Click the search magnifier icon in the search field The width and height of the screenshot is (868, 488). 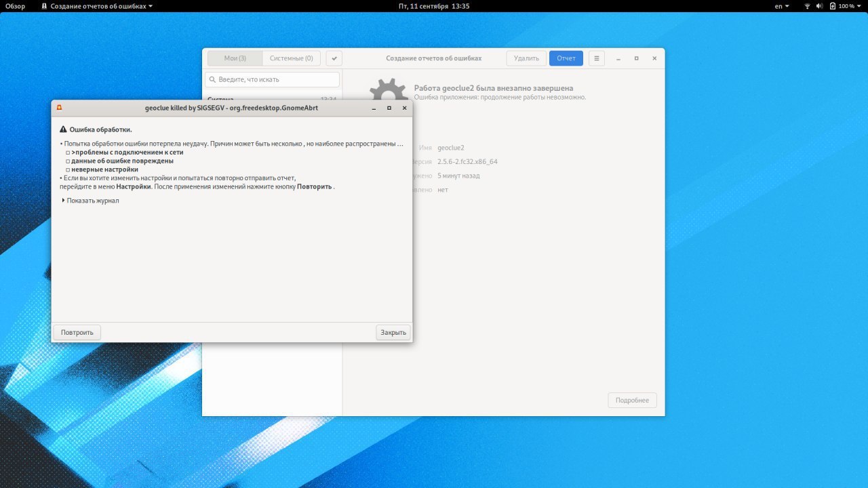click(x=212, y=80)
